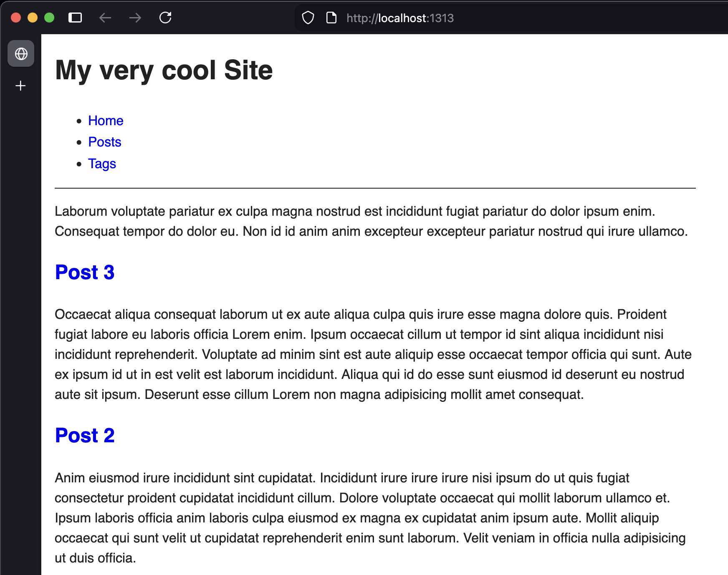The width and height of the screenshot is (728, 575).
Task: Maximize the window using green button
Action: (49, 18)
